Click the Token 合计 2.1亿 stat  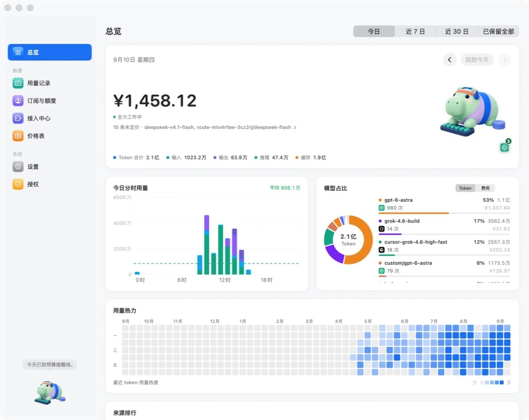(x=136, y=157)
